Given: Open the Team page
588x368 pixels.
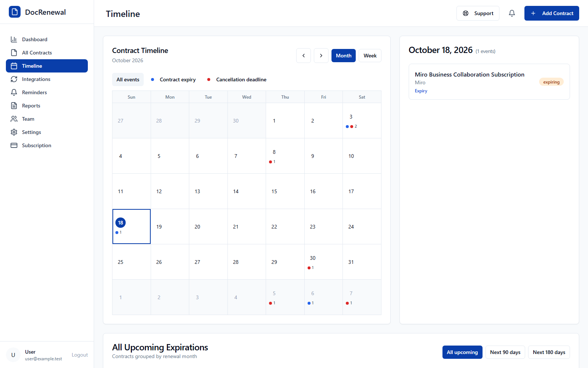Looking at the screenshot, I should tap(47, 119).
